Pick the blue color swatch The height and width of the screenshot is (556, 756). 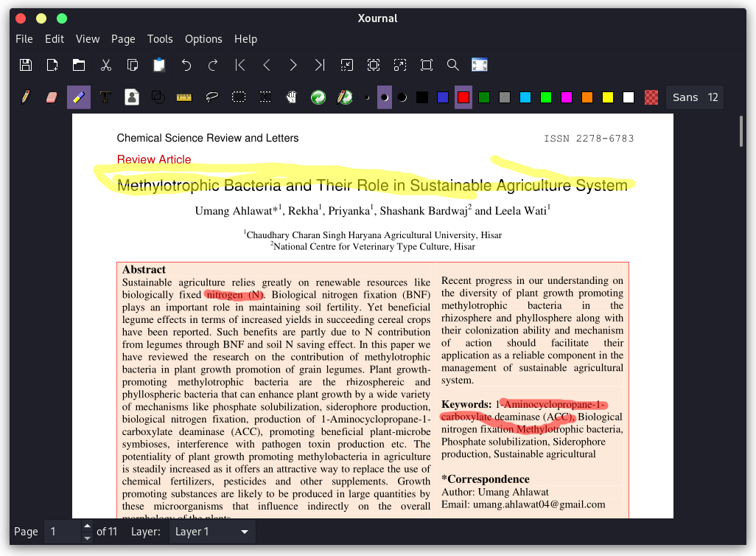point(443,97)
